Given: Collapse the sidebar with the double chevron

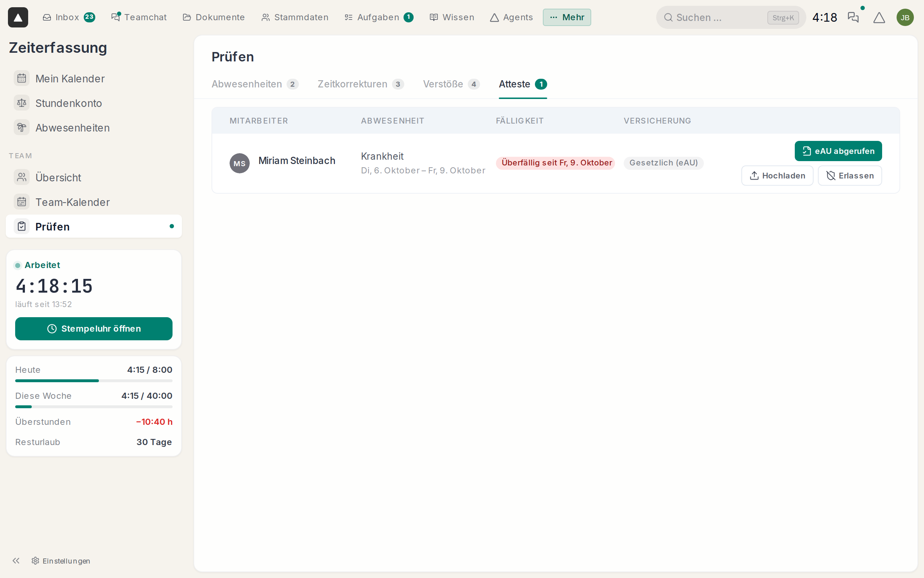Looking at the screenshot, I should (x=16, y=560).
